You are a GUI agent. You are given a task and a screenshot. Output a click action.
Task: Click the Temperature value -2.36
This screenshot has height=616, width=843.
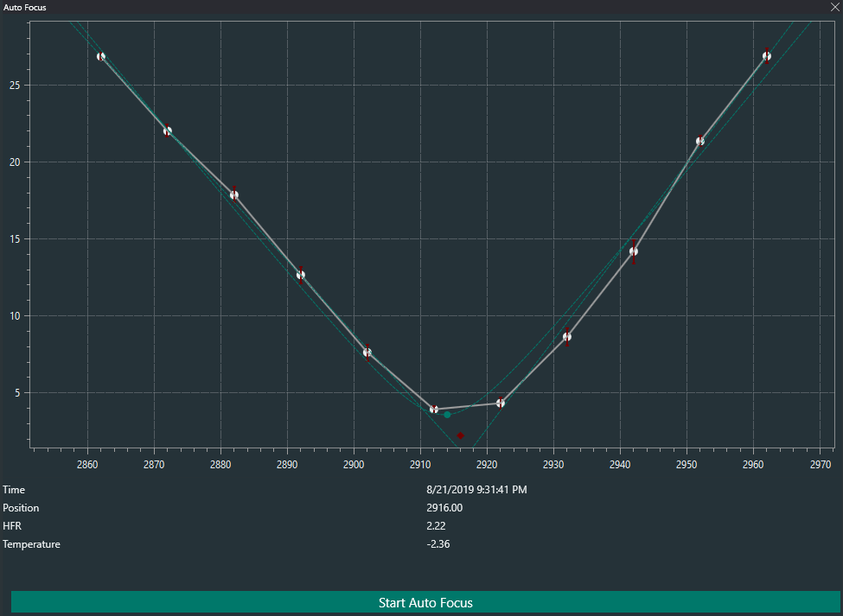439,544
